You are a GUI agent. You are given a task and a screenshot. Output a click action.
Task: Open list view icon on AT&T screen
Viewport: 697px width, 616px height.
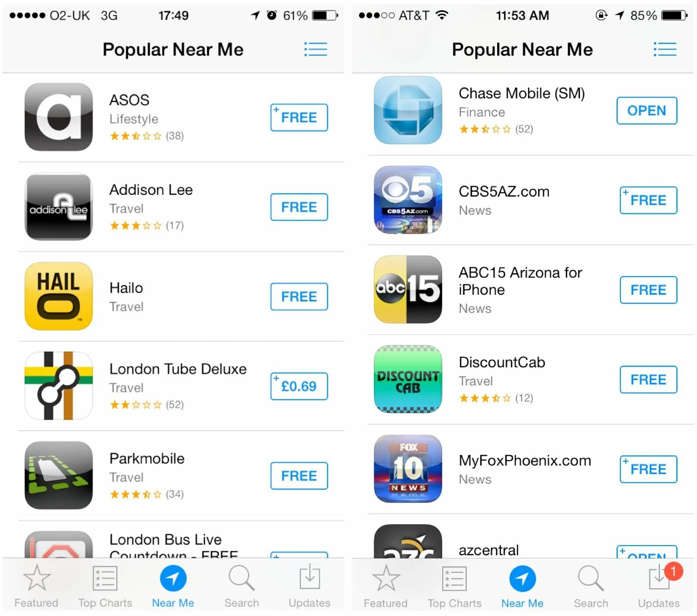(x=665, y=49)
